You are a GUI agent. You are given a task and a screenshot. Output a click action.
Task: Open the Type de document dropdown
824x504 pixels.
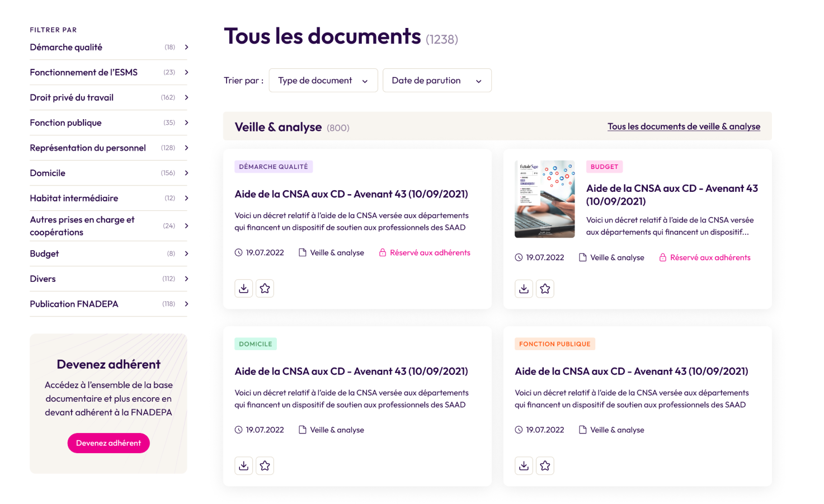[323, 81]
